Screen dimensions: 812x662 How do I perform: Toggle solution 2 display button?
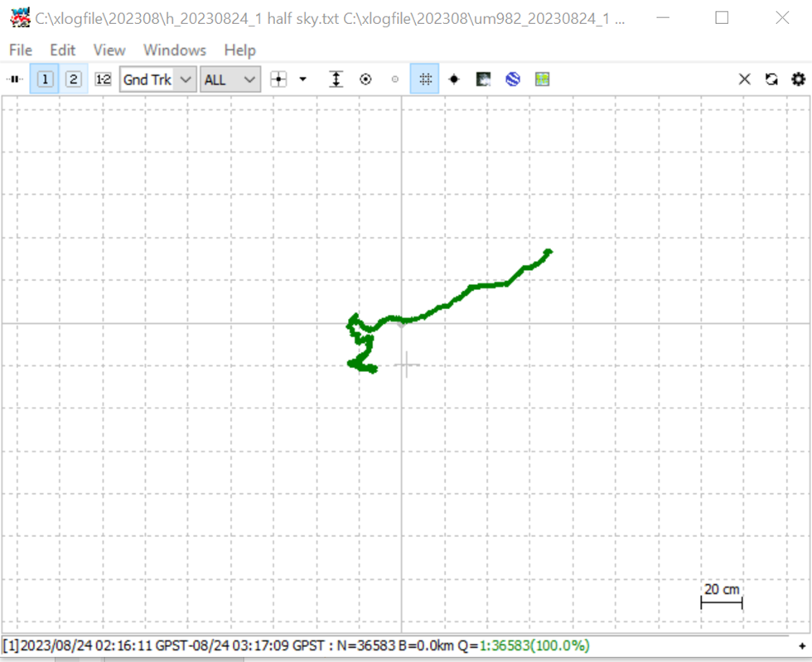click(x=74, y=80)
